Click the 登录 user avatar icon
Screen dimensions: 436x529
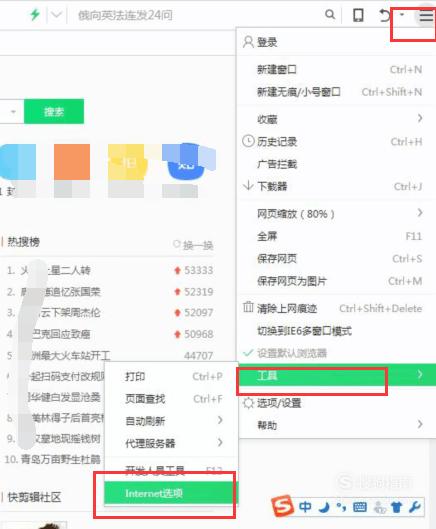click(x=248, y=42)
